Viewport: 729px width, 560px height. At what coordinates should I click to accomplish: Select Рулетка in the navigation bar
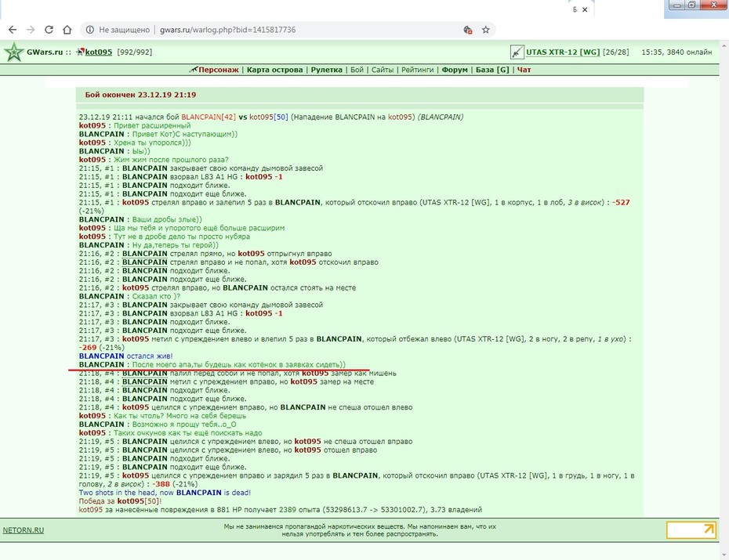click(x=326, y=70)
